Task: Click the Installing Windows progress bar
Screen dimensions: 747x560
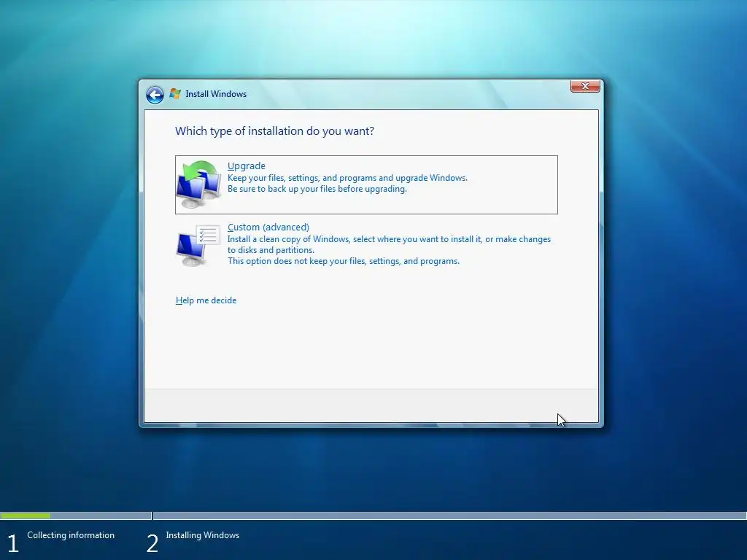Action: coord(449,516)
